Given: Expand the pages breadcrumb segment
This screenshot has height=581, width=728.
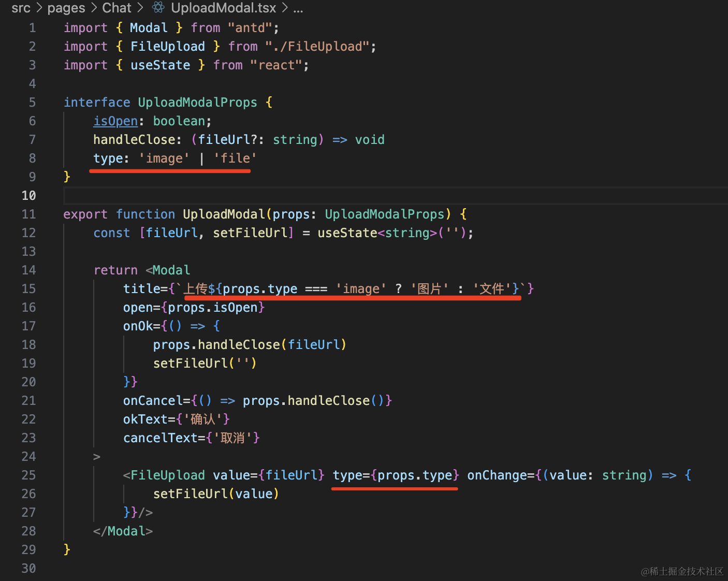Looking at the screenshot, I should pos(66,8).
